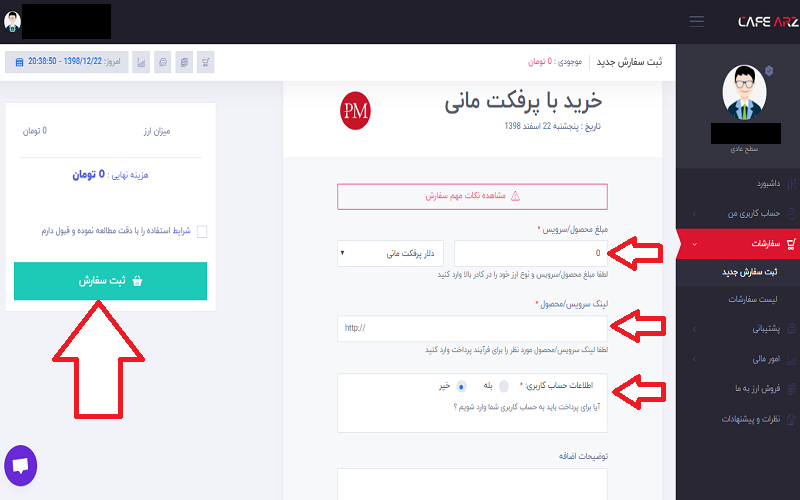The width and height of the screenshot is (800, 500).
Task: Click the coins icon beside فروش ارز به ما
Action: click(x=791, y=389)
